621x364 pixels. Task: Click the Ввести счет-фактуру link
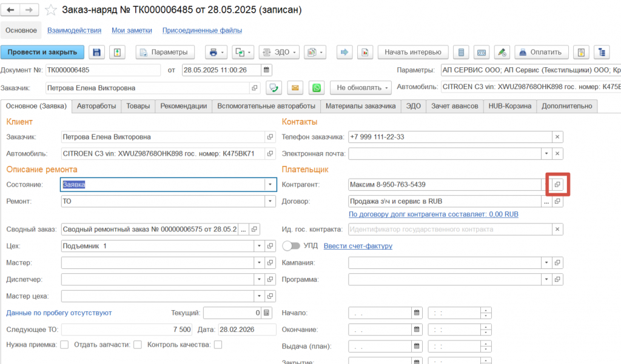coord(358,246)
